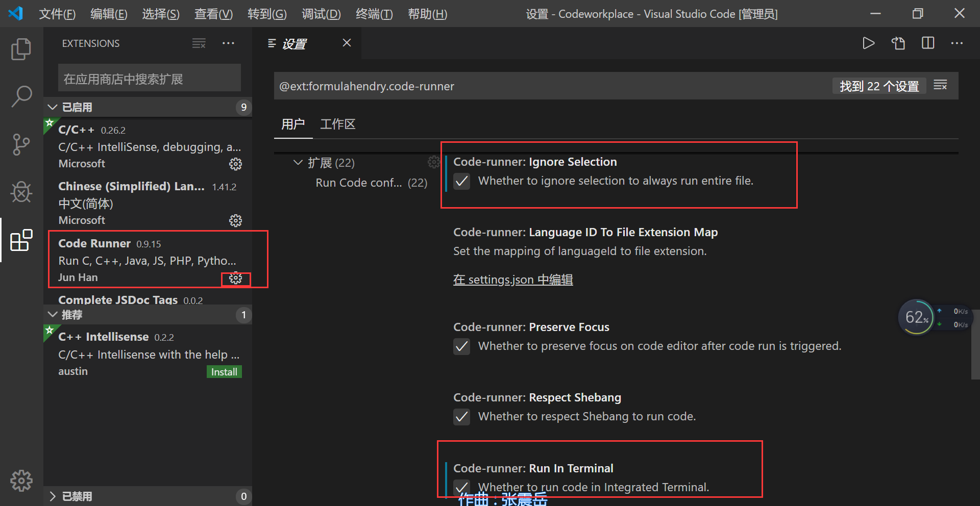This screenshot has width=980, height=506.
Task: Select the C++ Intellisense extension entry
Action: [x=148, y=353]
